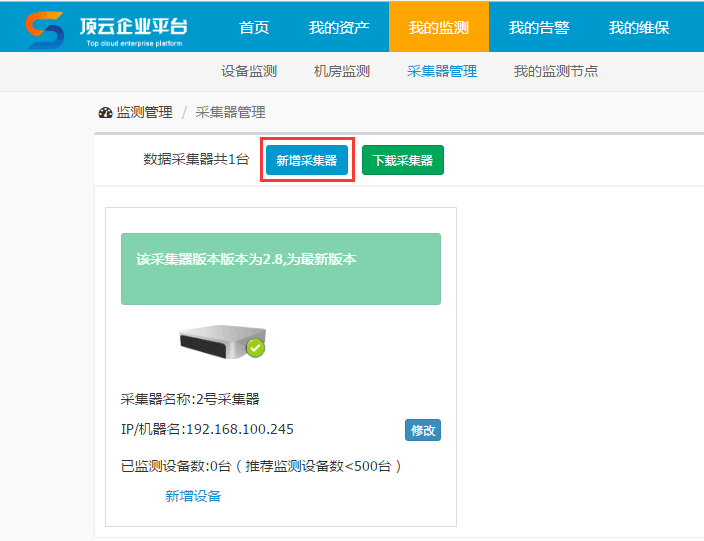Click the dashboard icon beside 监测管理
704x541 pixels.
(x=106, y=112)
